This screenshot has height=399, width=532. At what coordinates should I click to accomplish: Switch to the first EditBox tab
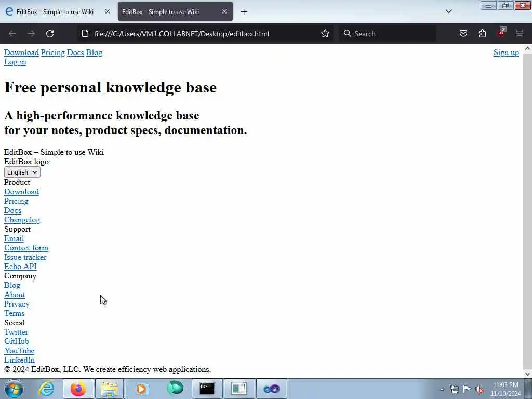coord(54,11)
